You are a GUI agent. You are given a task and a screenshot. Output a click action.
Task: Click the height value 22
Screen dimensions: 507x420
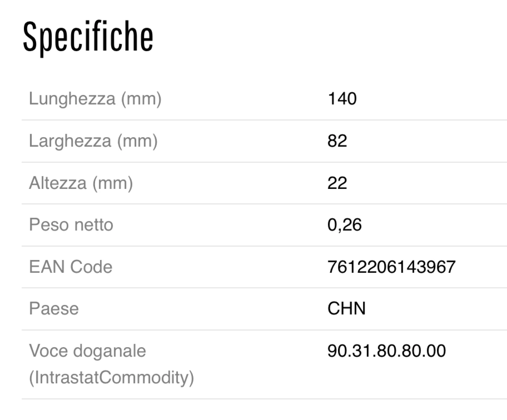tap(337, 183)
